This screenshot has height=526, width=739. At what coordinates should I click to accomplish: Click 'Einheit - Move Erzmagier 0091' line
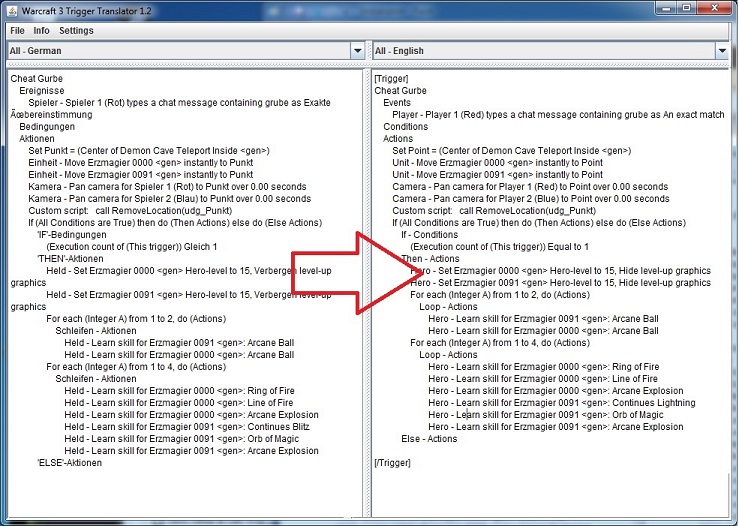point(141,175)
